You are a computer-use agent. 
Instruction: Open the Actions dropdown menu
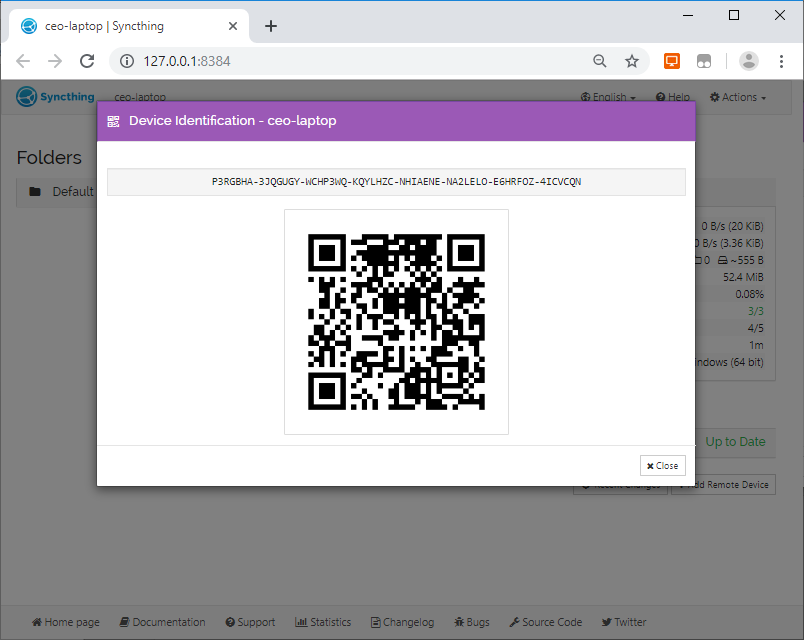[x=738, y=97]
